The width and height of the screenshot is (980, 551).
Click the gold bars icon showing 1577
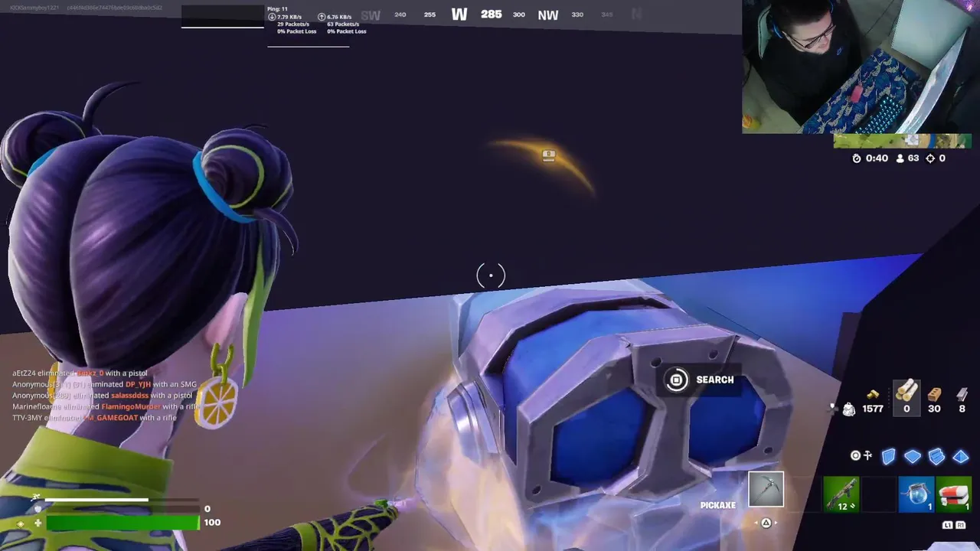tap(873, 395)
